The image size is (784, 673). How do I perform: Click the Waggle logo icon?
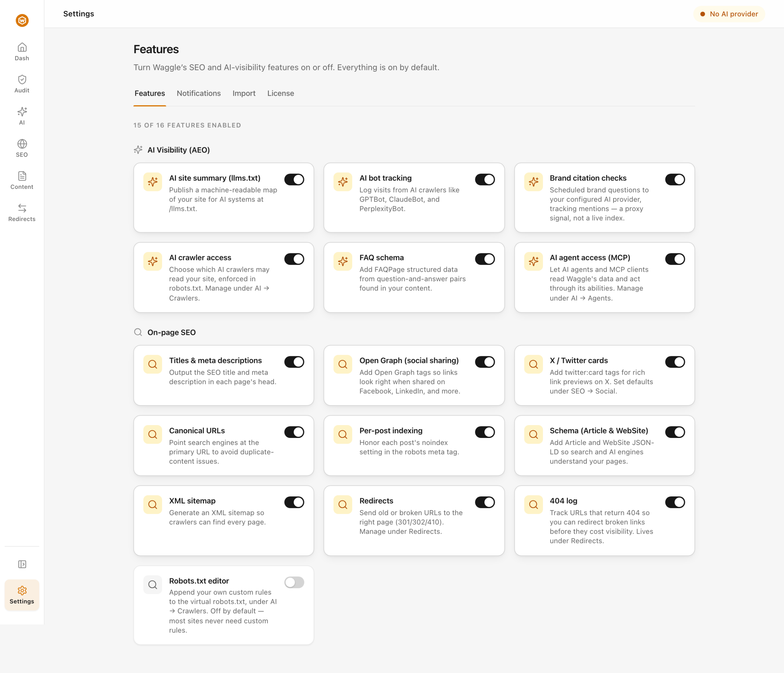point(22,20)
